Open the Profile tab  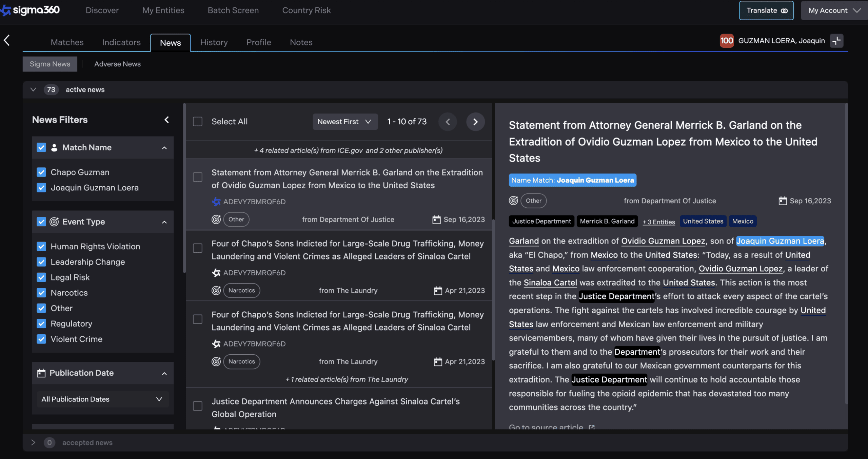coord(259,42)
